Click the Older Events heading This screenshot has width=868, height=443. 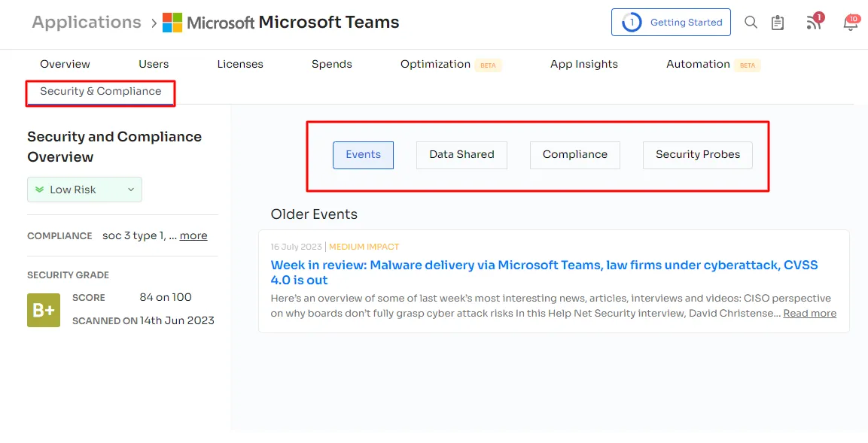pos(314,214)
